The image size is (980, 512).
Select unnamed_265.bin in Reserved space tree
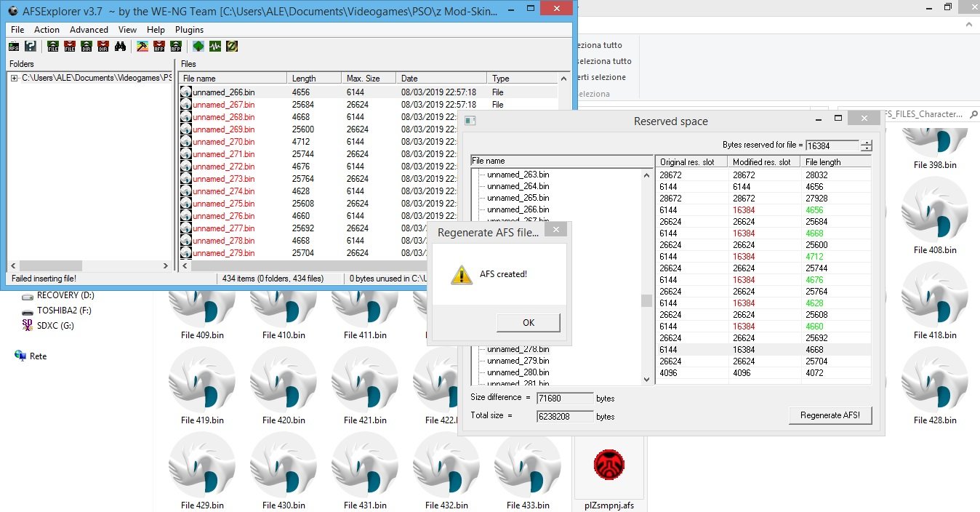[518, 198]
